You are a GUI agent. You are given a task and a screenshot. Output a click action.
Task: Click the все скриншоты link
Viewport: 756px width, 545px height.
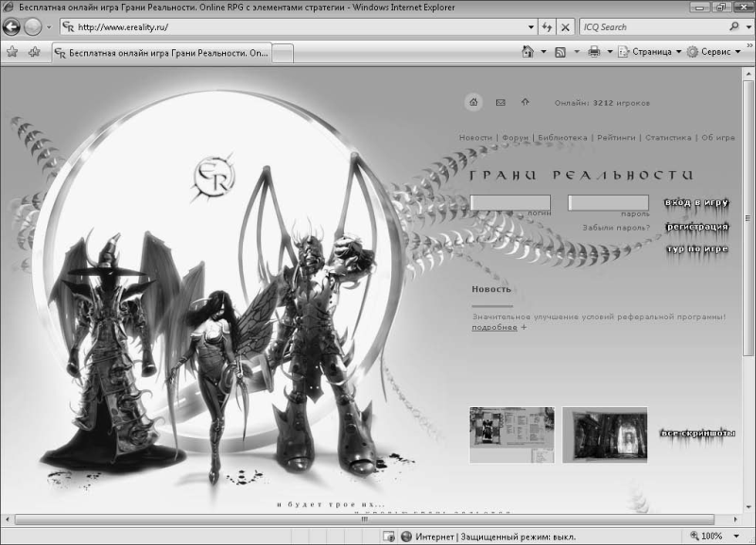click(x=697, y=434)
